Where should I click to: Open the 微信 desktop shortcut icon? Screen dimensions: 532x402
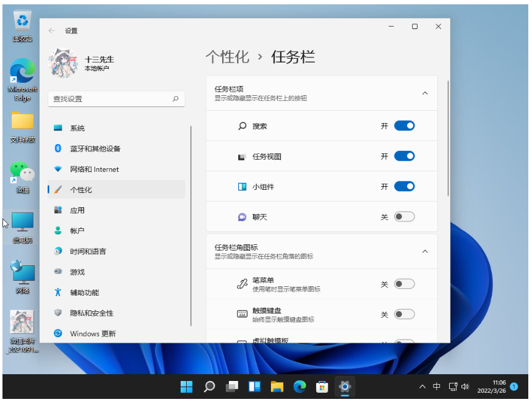point(22,172)
